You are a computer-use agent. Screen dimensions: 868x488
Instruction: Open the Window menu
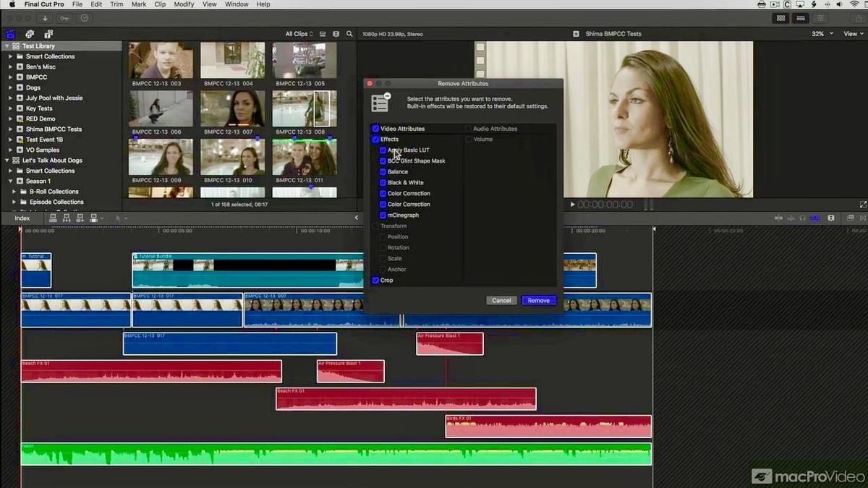pyautogui.click(x=237, y=4)
